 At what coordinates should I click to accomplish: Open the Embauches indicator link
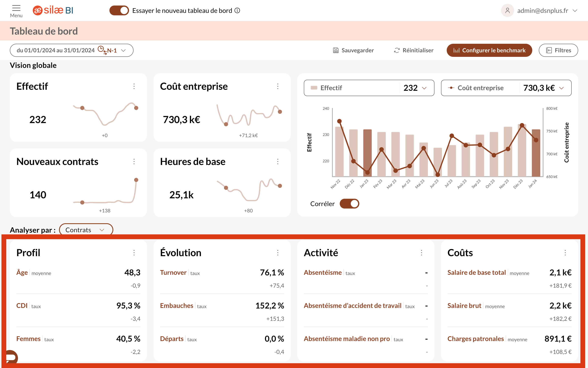pyautogui.click(x=177, y=305)
